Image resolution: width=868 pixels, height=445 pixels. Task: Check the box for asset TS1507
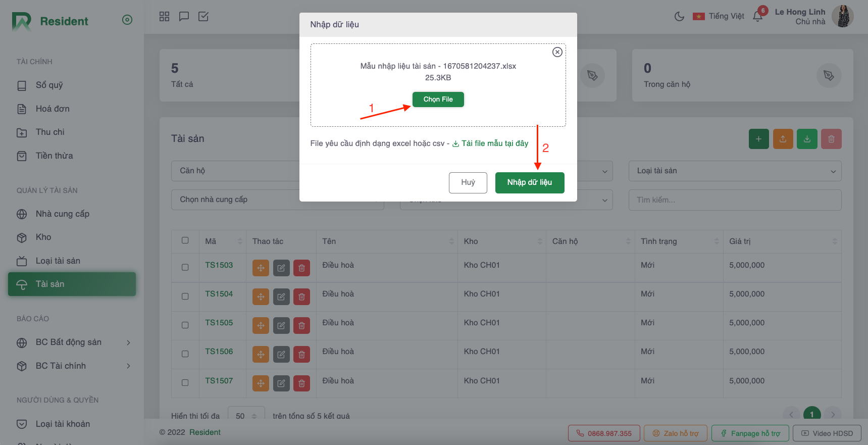[x=185, y=383]
